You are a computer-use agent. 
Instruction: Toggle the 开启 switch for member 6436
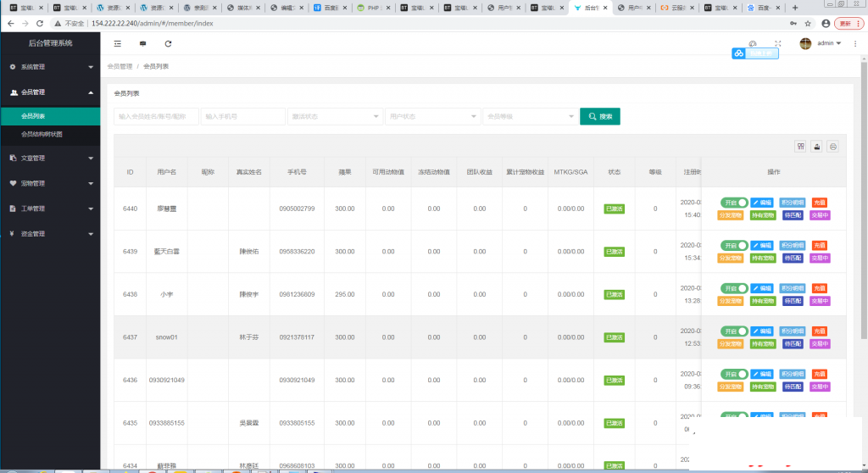pyautogui.click(x=734, y=374)
